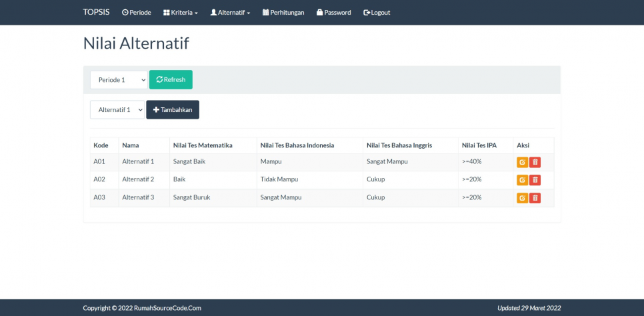Viewport: 644px width, 316px height.
Task: Click the Tambahkan add button
Action: tap(173, 110)
